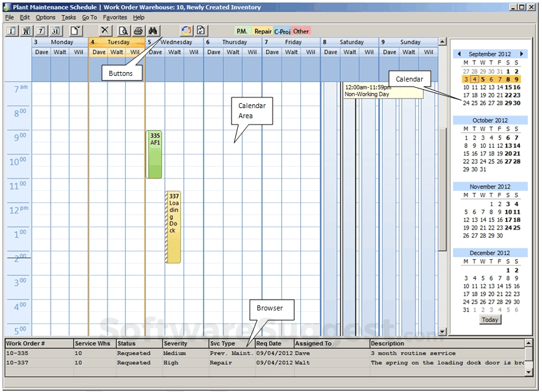
Task: Click the Today button below the calendar
Action: tap(490, 319)
